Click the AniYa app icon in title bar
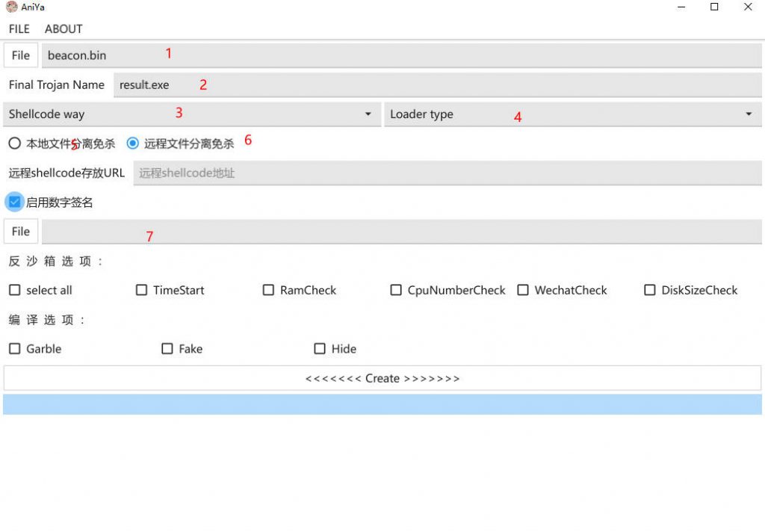Viewport: 765px width, 532px height. (12, 7)
